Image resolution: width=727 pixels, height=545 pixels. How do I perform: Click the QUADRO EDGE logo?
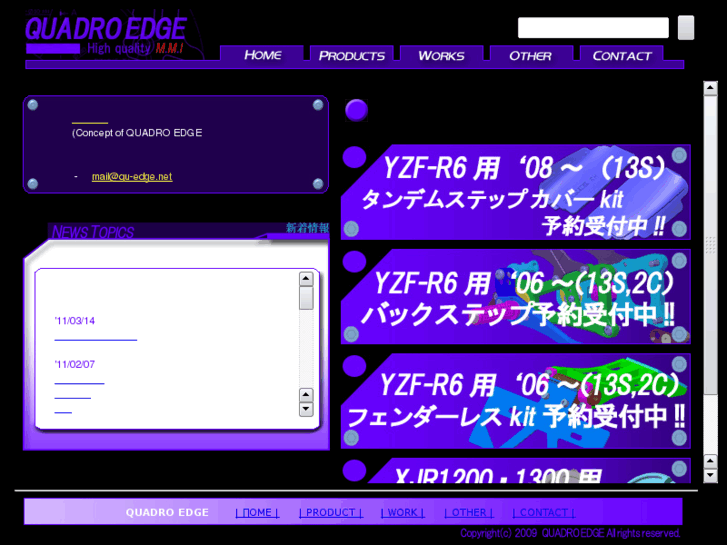pos(106,29)
